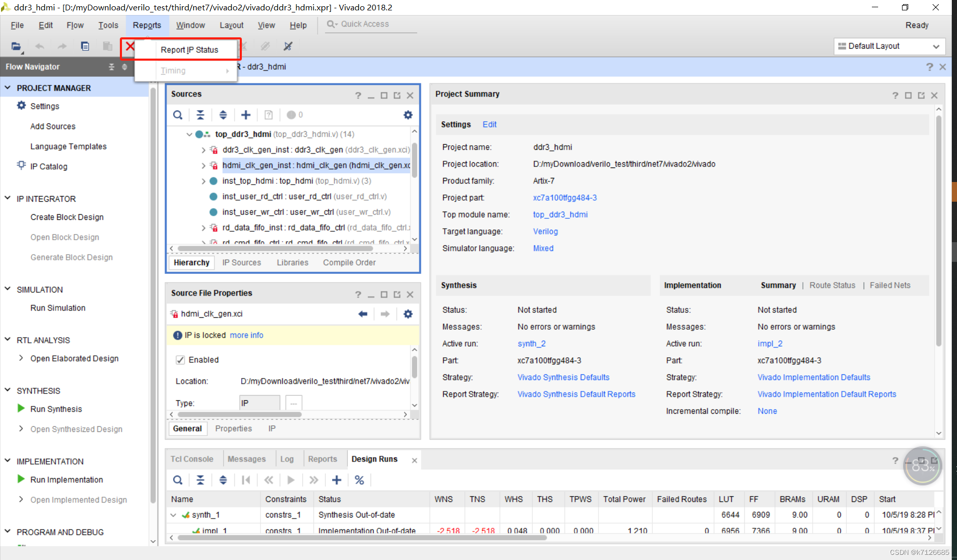Image resolution: width=957 pixels, height=560 pixels.
Task: Open the Messages tab
Action: [247, 459]
